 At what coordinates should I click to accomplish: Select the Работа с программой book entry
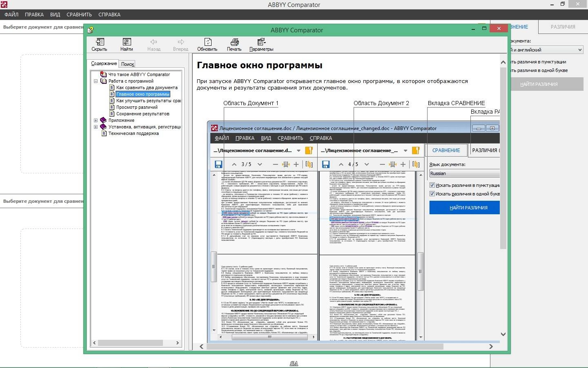pyautogui.click(x=131, y=81)
